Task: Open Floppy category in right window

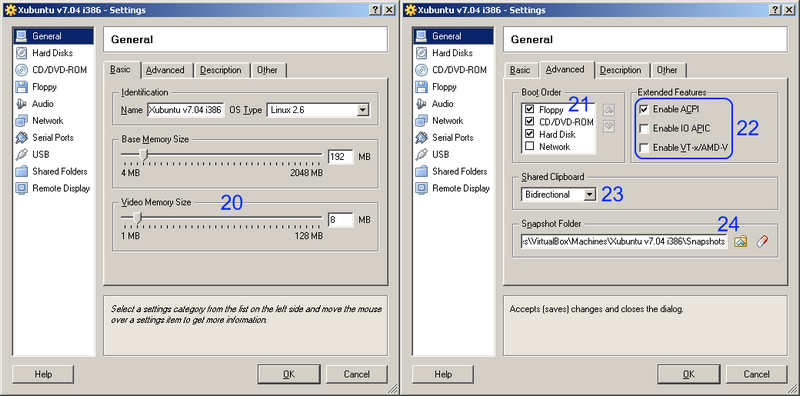Action: [x=436, y=87]
